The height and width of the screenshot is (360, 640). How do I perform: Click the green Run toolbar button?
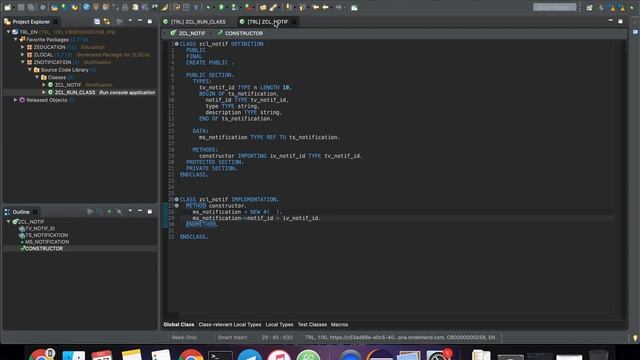[x=221, y=7]
